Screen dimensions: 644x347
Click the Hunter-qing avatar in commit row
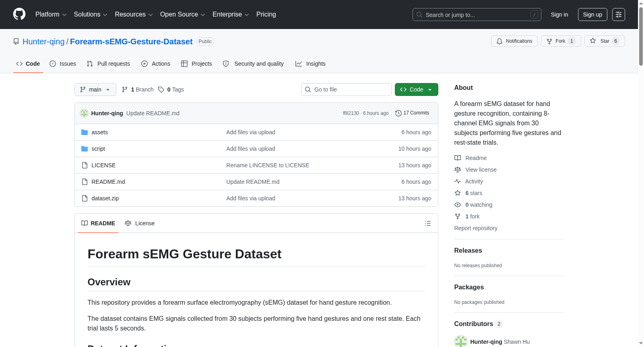pyautogui.click(x=84, y=113)
